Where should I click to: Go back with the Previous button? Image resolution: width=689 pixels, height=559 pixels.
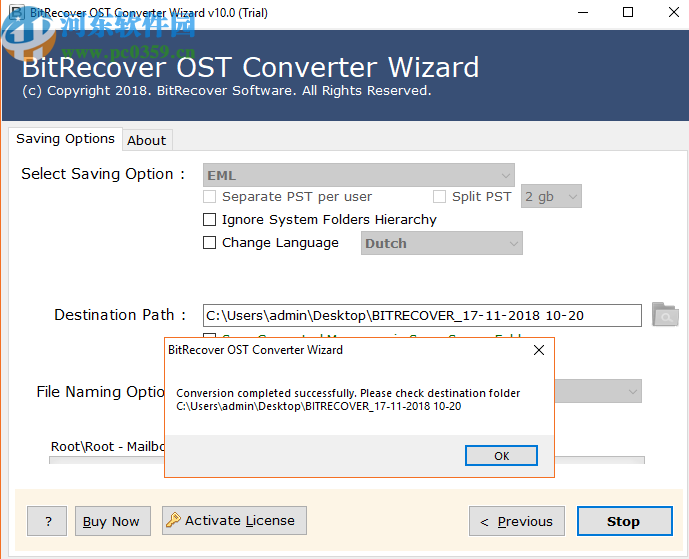[x=517, y=521]
